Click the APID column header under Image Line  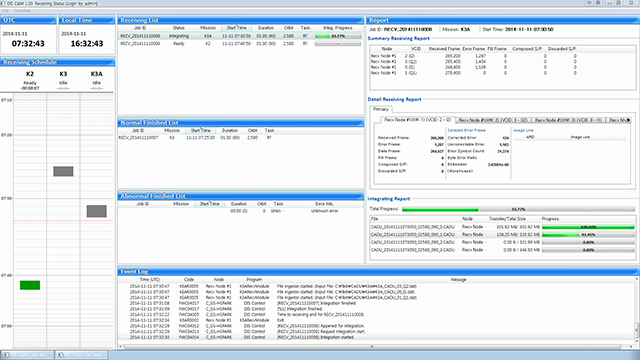point(530,137)
